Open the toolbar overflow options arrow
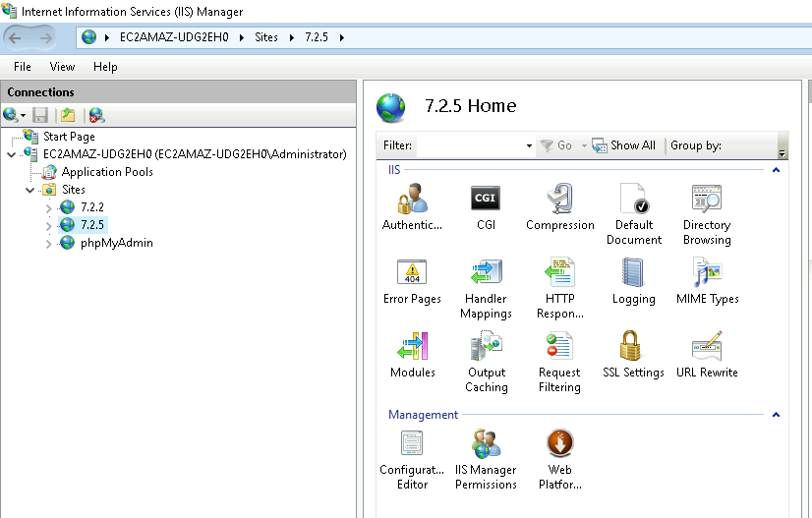812x518 pixels. [x=782, y=152]
